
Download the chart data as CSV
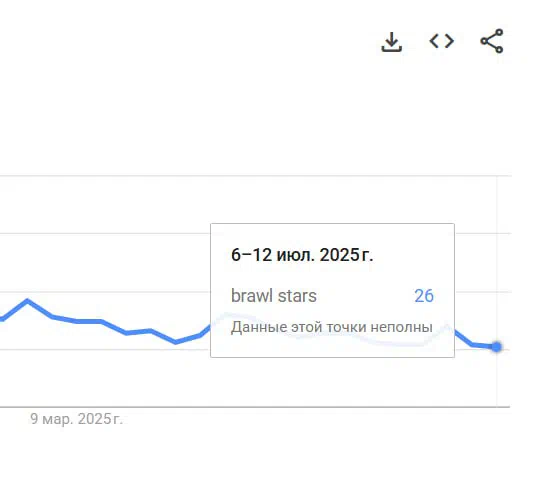pyautogui.click(x=392, y=42)
